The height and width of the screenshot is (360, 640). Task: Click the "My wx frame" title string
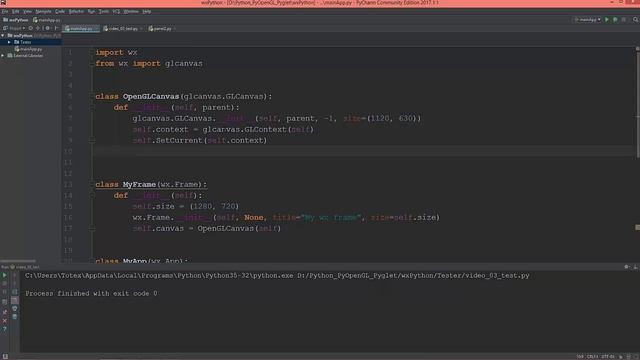(331, 218)
